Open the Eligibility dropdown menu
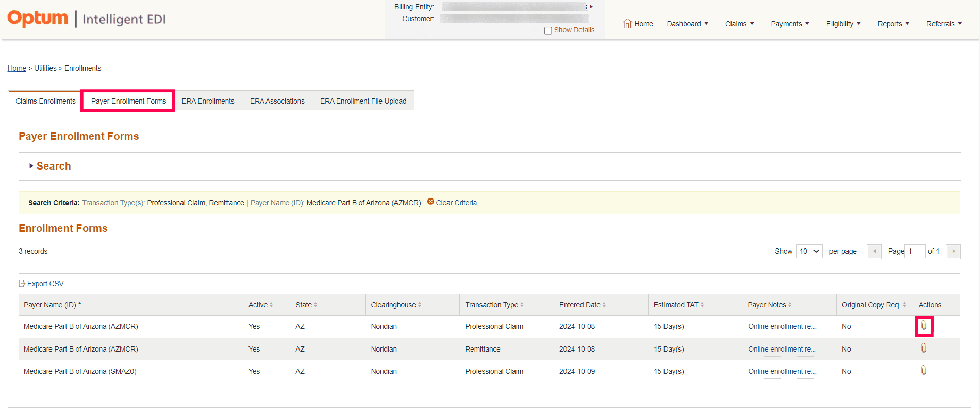The image size is (980, 415). coord(843,24)
